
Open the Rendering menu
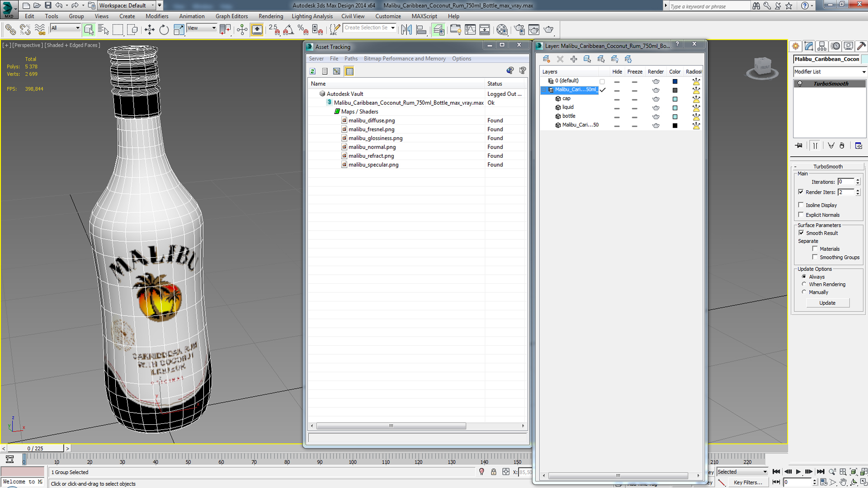271,16
